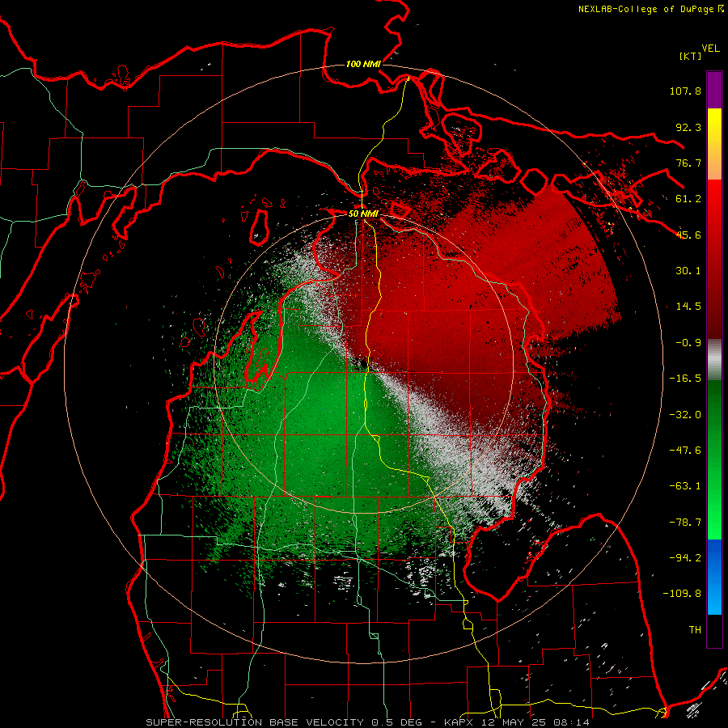This screenshot has height=728, width=728.
Task: Click the TH legend label
Action: (x=695, y=630)
